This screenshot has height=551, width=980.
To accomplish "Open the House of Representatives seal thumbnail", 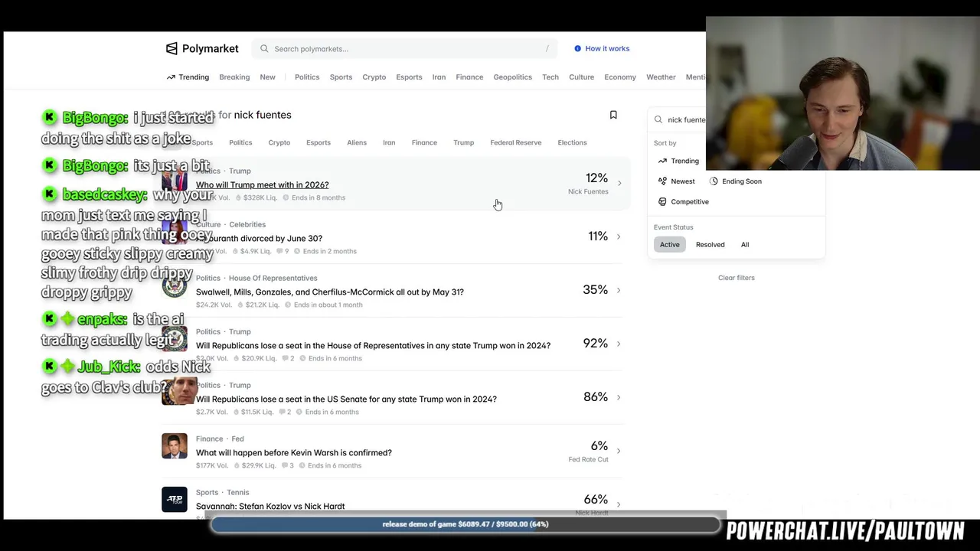I will (x=175, y=285).
